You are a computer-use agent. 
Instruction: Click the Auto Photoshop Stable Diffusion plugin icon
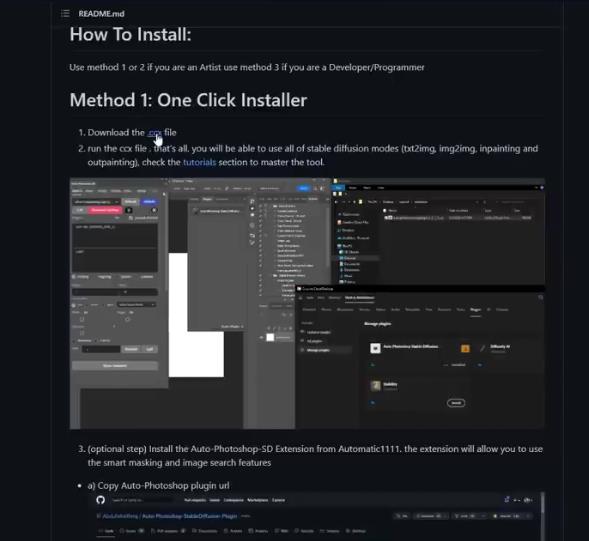click(375, 348)
